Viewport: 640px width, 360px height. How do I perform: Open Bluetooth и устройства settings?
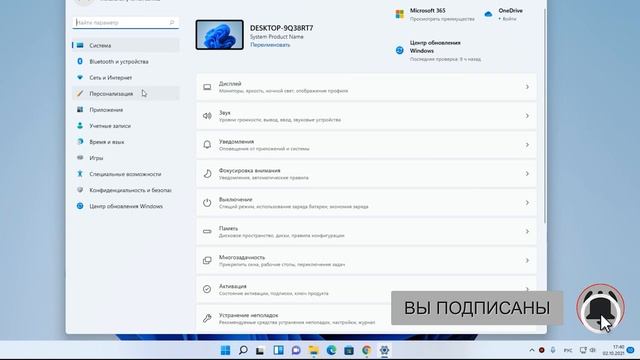126,62
